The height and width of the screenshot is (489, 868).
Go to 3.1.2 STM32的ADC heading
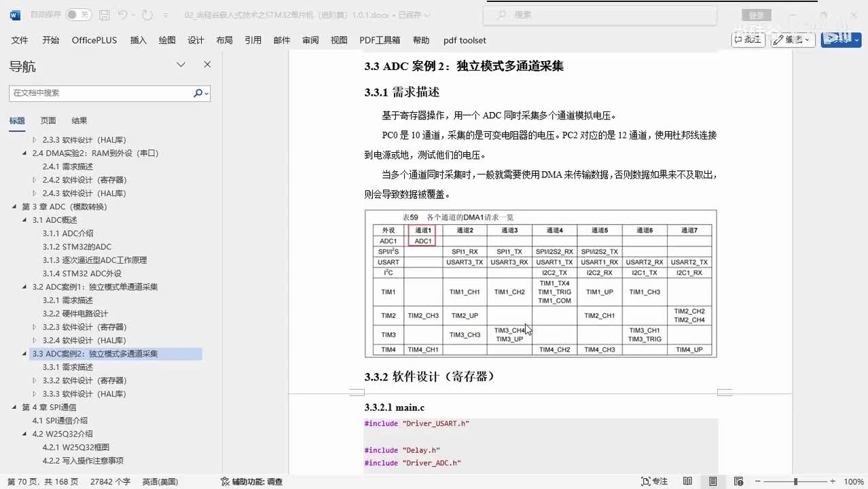coord(77,247)
